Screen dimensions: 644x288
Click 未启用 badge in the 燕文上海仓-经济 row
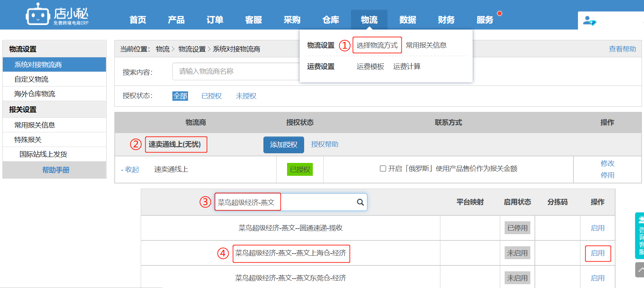tap(517, 253)
